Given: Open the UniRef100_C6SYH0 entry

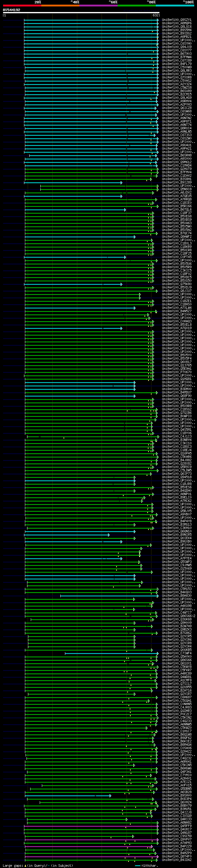Looking at the screenshot, I should point(176,43).
